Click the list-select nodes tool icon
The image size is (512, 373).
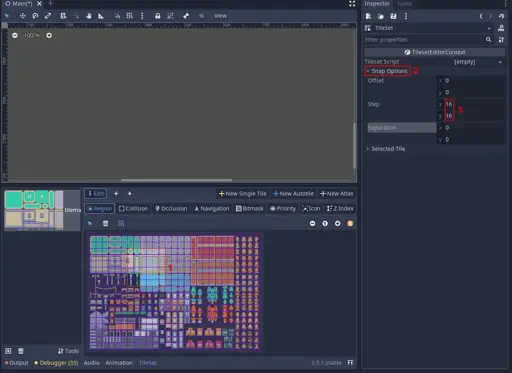pos(63,16)
